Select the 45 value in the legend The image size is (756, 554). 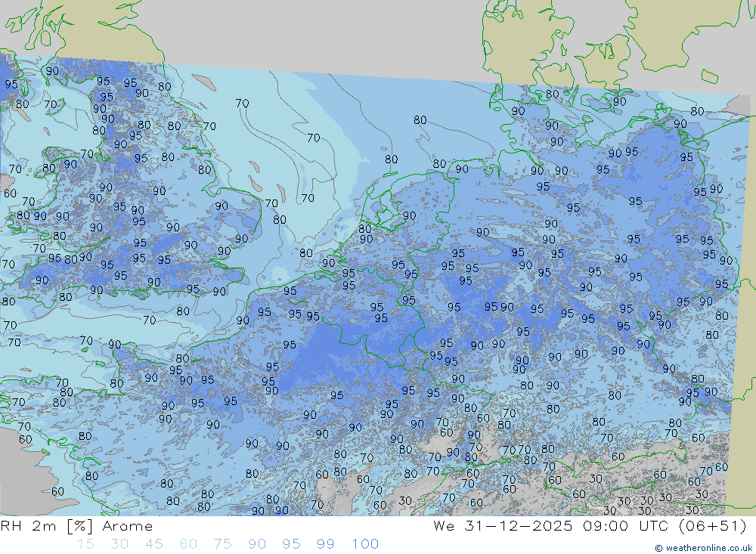(153, 544)
